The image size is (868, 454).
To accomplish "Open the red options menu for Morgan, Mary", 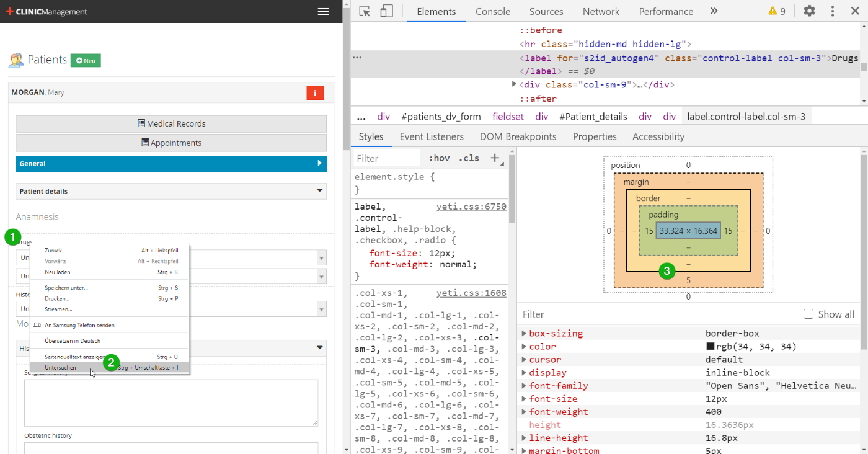I will click(315, 92).
